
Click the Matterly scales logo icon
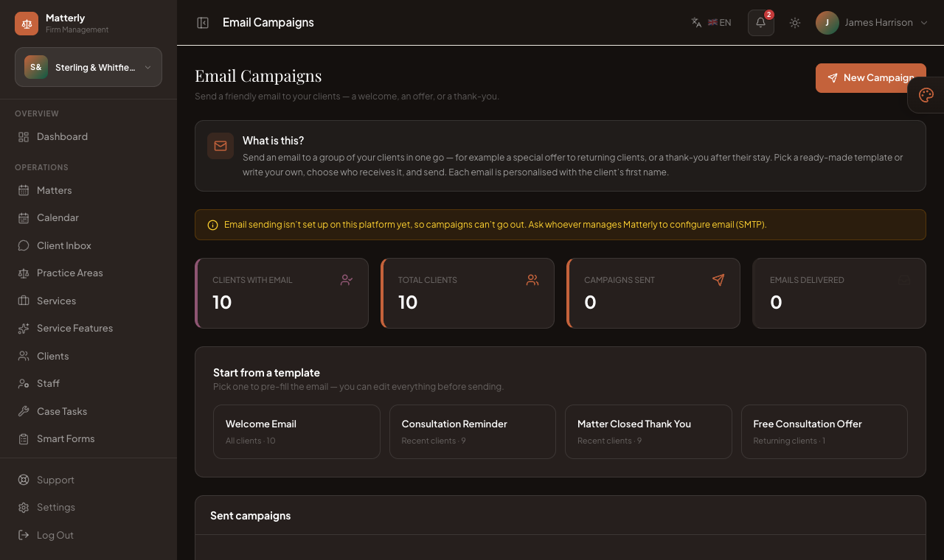27,24
